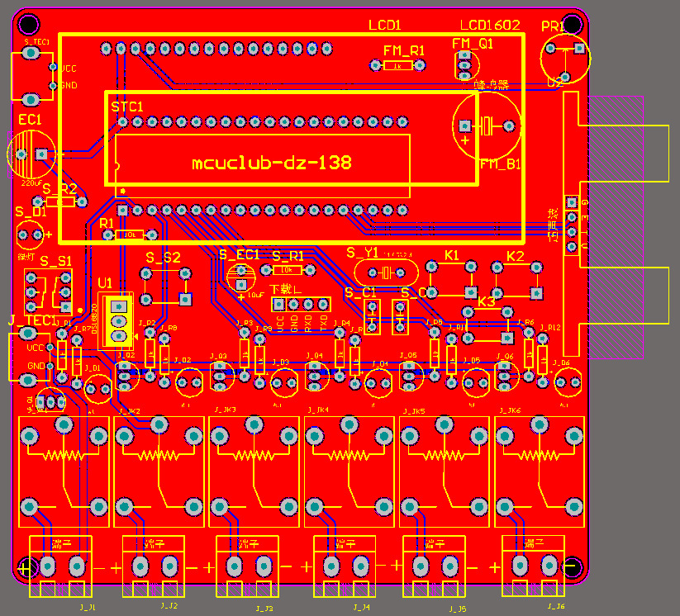Select the 10k resistor S_R1
680x616 pixels.
click(x=287, y=270)
